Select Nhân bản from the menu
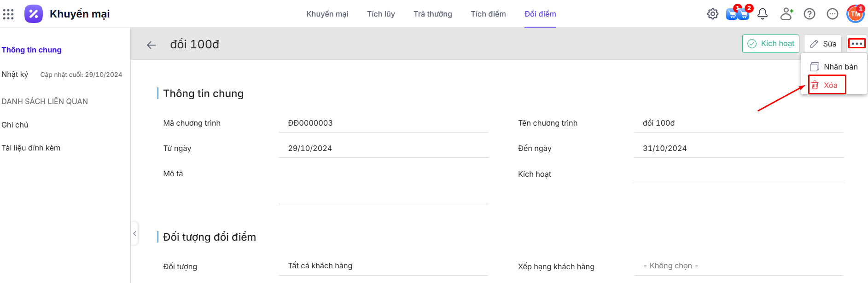 pyautogui.click(x=834, y=67)
